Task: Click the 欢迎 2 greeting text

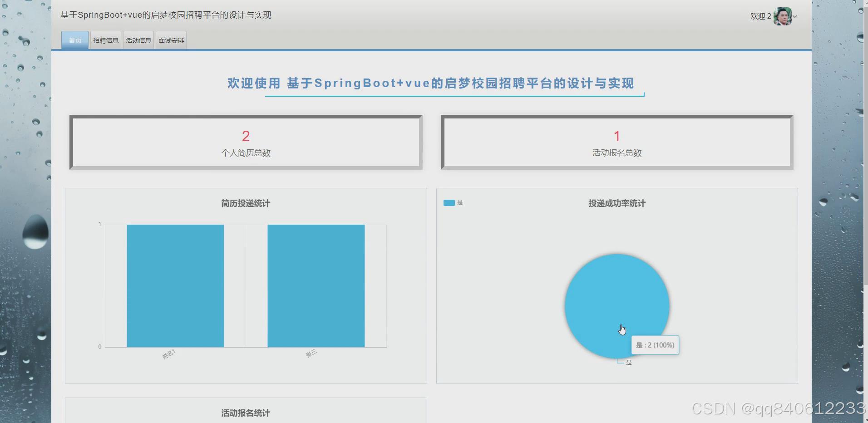Action: coord(760,16)
